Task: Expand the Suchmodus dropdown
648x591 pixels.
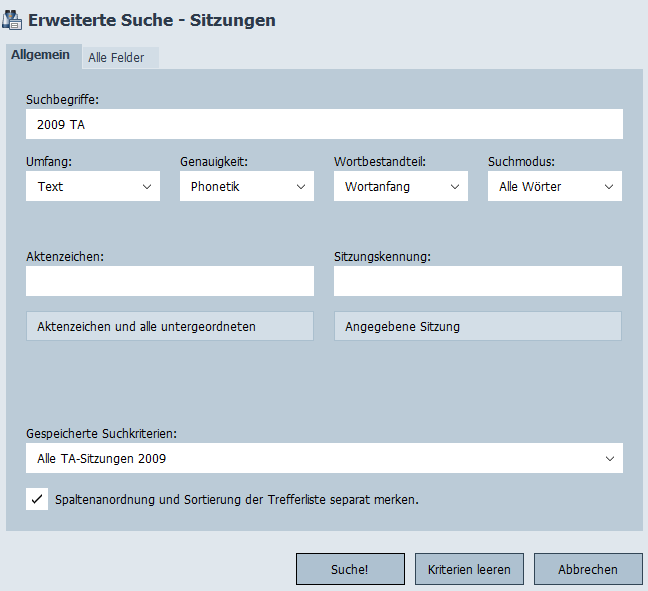Action: [x=554, y=186]
